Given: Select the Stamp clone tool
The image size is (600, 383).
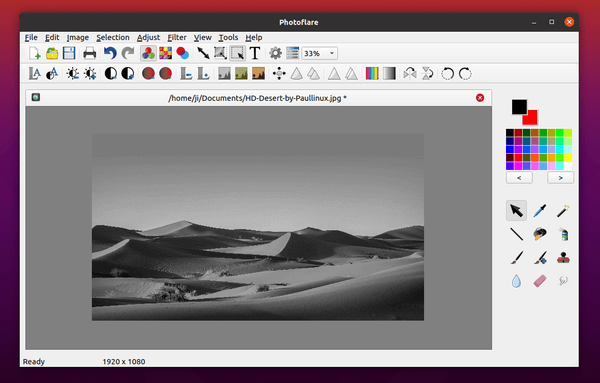Looking at the screenshot, I should (x=563, y=258).
